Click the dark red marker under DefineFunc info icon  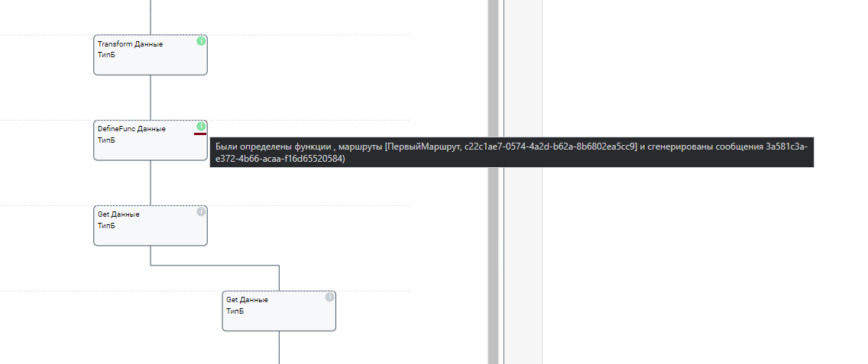tap(200, 134)
